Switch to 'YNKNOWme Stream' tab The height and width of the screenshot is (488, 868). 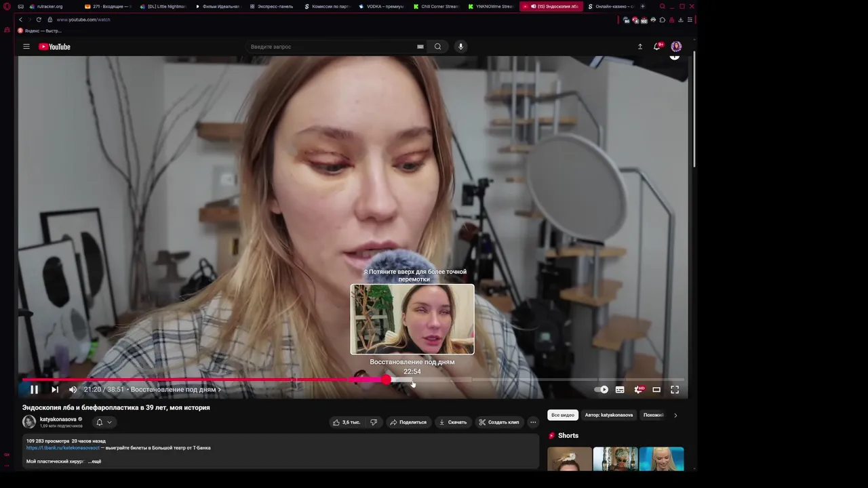[x=492, y=6]
